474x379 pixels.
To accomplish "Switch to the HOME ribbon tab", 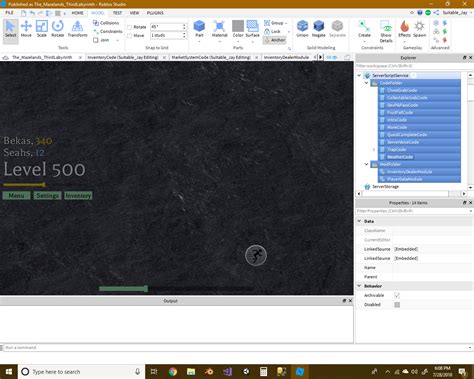I will point(77,13).
